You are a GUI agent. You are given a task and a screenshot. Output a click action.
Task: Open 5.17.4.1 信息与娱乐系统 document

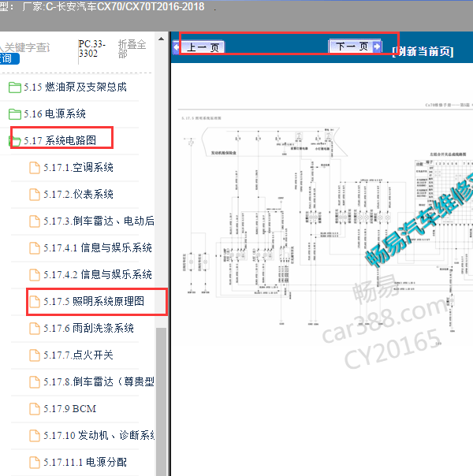98,247
